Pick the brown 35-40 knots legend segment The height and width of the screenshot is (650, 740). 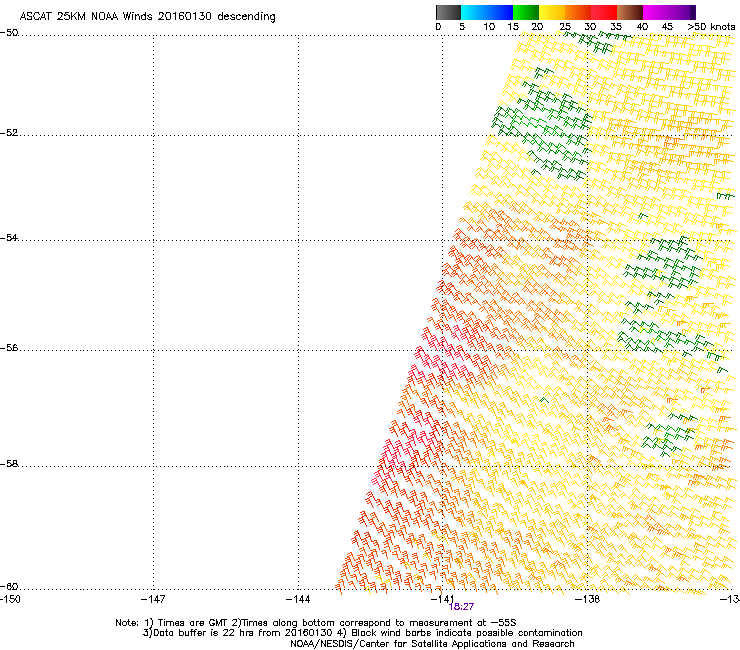[x=630, y=12]
